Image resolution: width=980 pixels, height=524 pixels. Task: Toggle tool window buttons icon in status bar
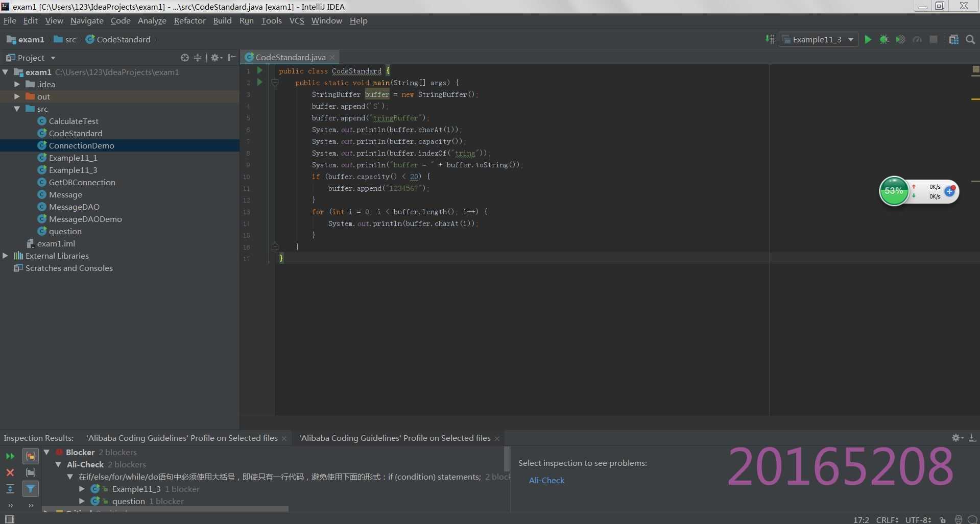point(9,519)
